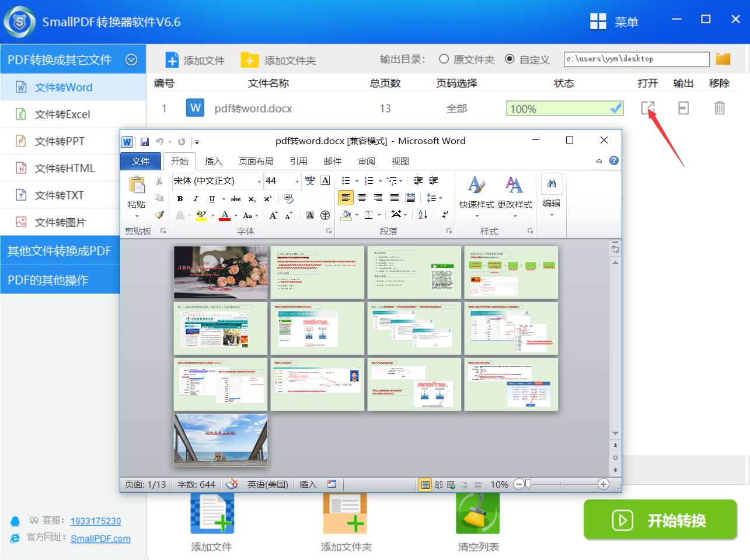
Task: Open the converted file via the open icon
Action: coord(648,108)
